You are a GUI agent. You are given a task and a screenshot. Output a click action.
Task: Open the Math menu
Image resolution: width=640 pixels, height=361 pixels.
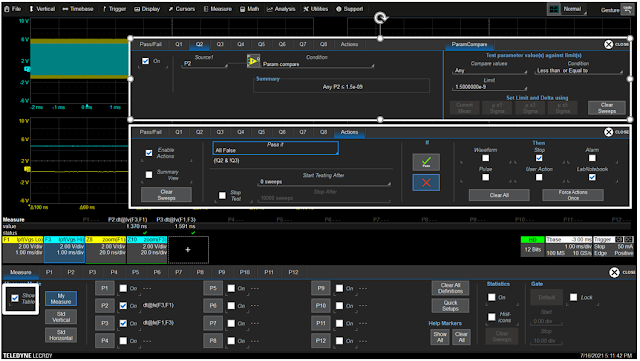click(249, 9)
